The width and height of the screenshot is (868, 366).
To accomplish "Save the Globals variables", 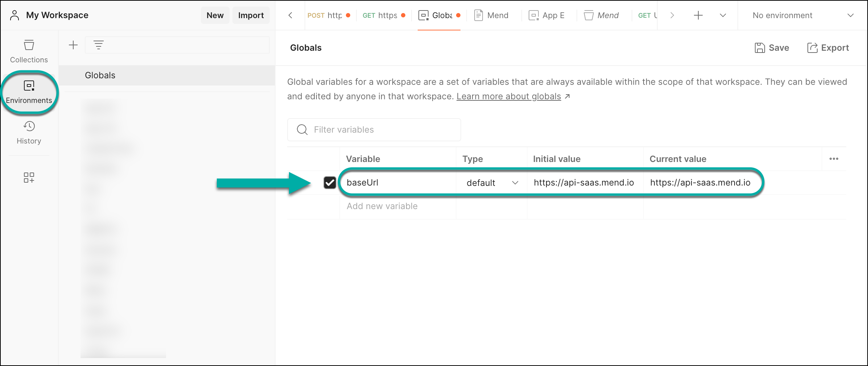I will tap(772, 48).
